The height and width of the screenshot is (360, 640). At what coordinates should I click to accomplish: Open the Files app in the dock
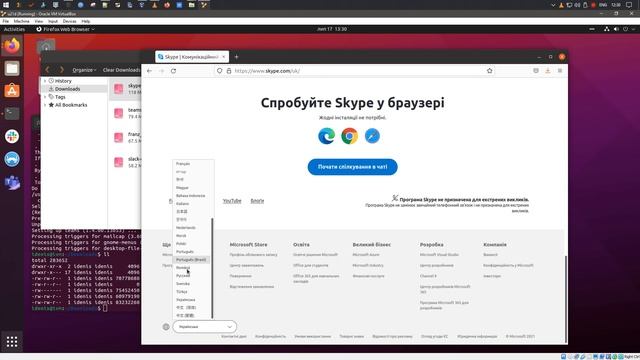[x=12, y=68]
